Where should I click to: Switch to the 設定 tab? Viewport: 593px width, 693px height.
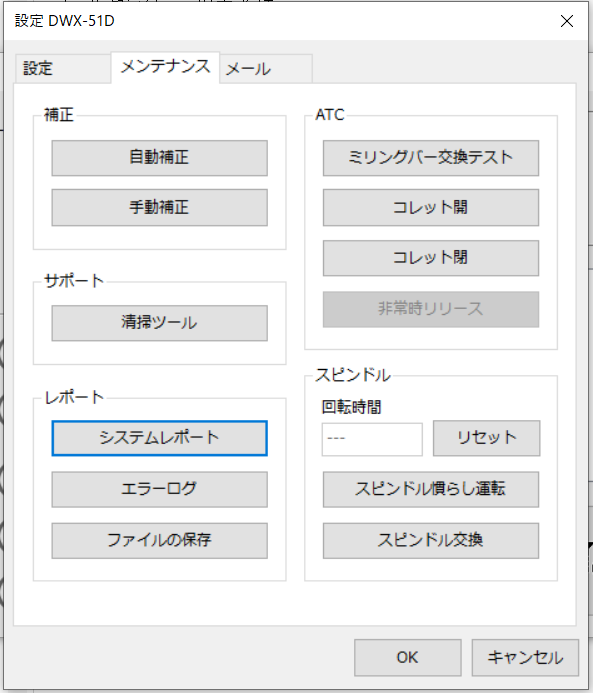coord(62,69)
